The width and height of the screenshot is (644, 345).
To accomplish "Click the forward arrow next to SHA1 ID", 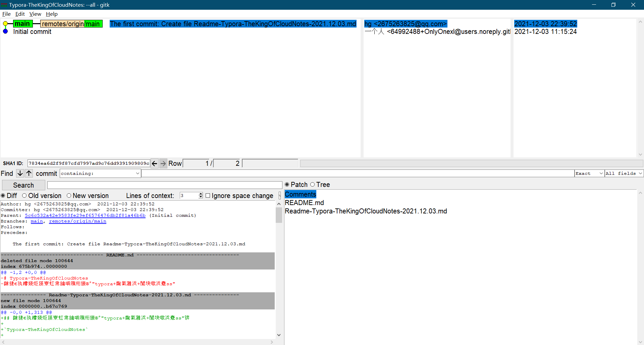I will point(163,163).
